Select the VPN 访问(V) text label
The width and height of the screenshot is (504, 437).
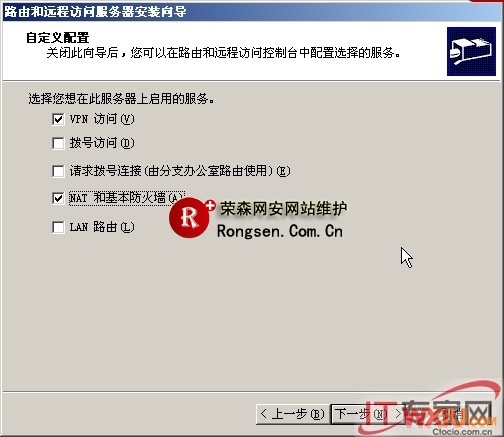102,119
